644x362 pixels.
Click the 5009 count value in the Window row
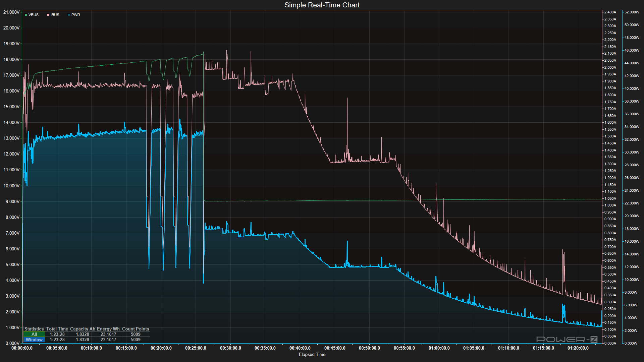tap(136, 340)
